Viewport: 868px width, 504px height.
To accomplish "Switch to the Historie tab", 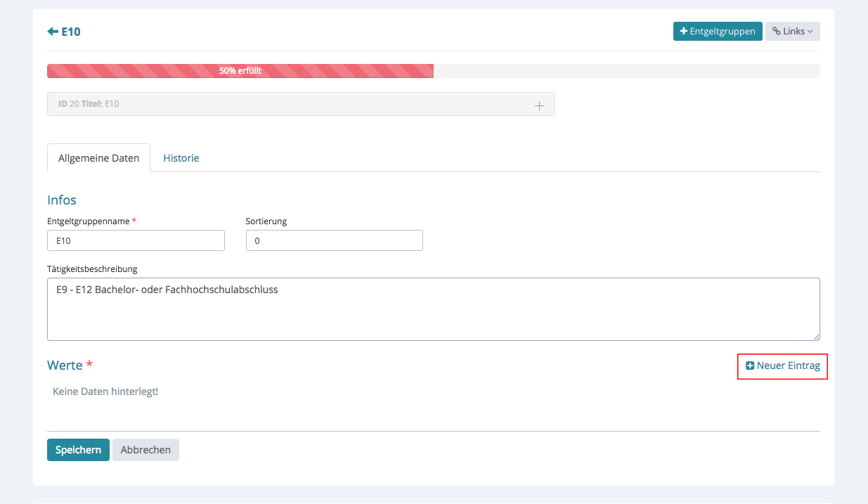I will pos(181,158).
